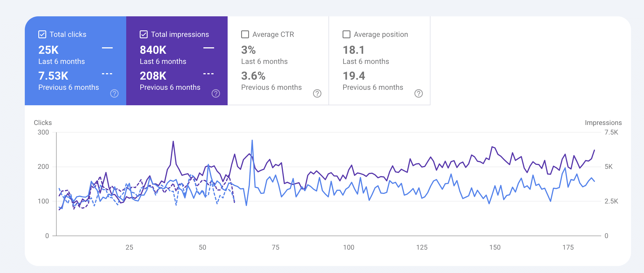Open help icon on Average CTR card
Image resolution: width=644 pixels, height=273 pixels.
tap(317, 93)
